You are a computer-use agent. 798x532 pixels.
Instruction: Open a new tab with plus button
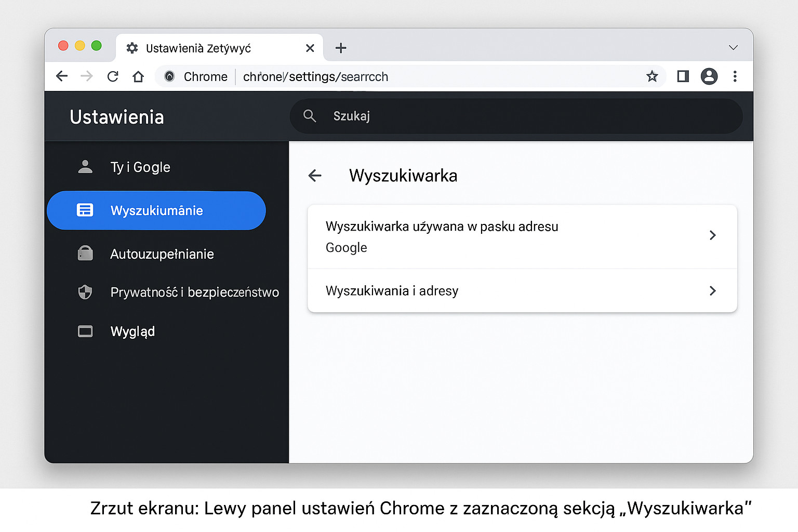point(341,48)
